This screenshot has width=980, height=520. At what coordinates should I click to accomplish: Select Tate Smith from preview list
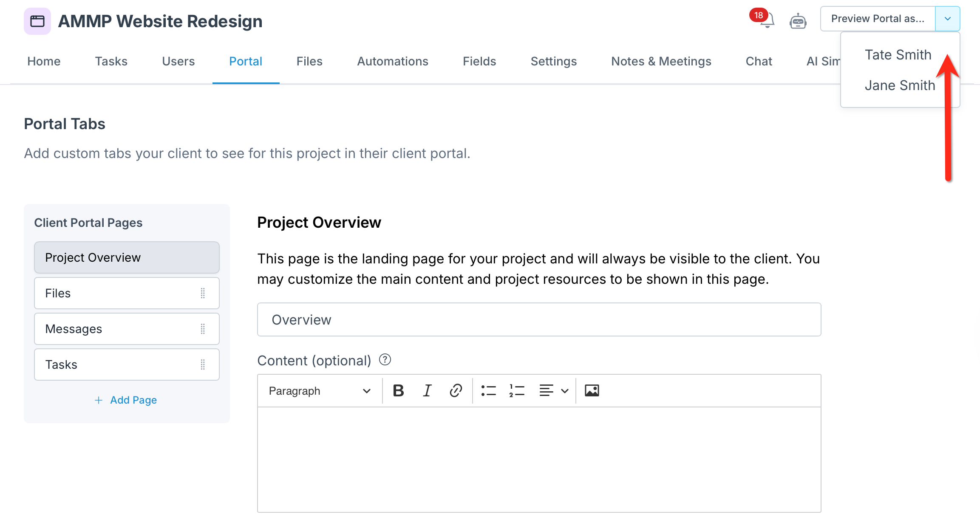(x=898, y=55)
